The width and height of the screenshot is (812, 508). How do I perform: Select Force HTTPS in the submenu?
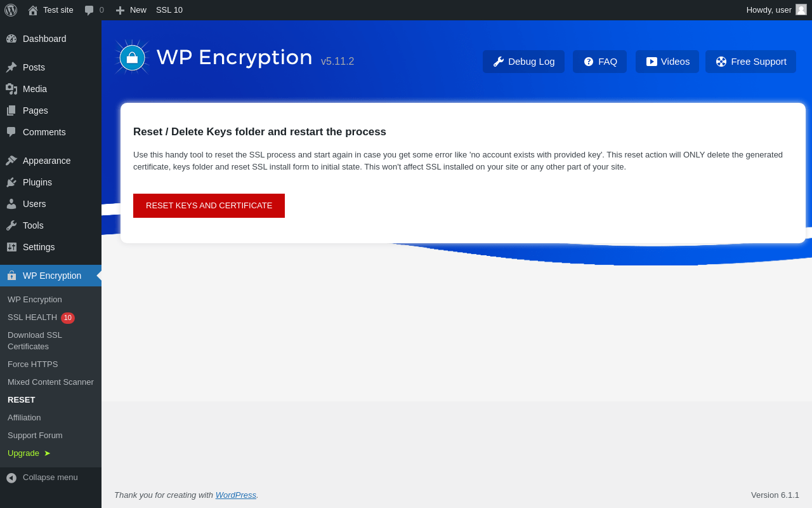click(33, 364)
